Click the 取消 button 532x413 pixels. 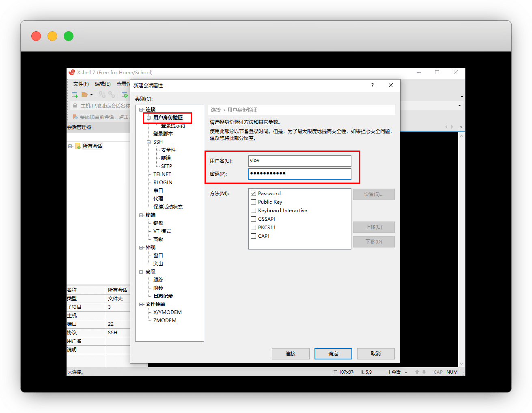[375, 354]
